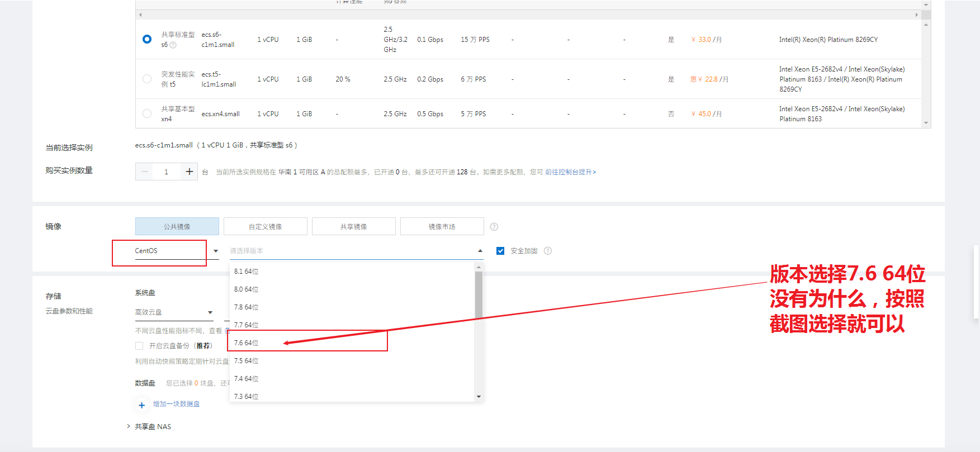Viewport: 980px width, 452px height.
Task: Click the ecs.xn4.small spec name
Action: tap(220, 114)
